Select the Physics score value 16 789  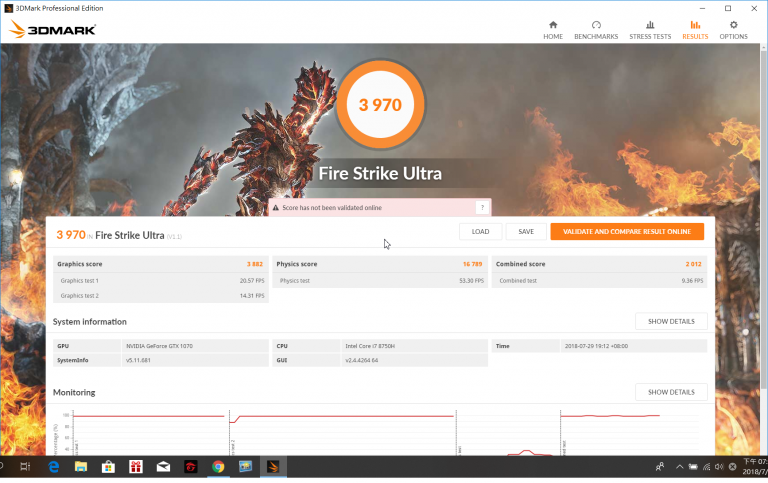tap(472, 264)
